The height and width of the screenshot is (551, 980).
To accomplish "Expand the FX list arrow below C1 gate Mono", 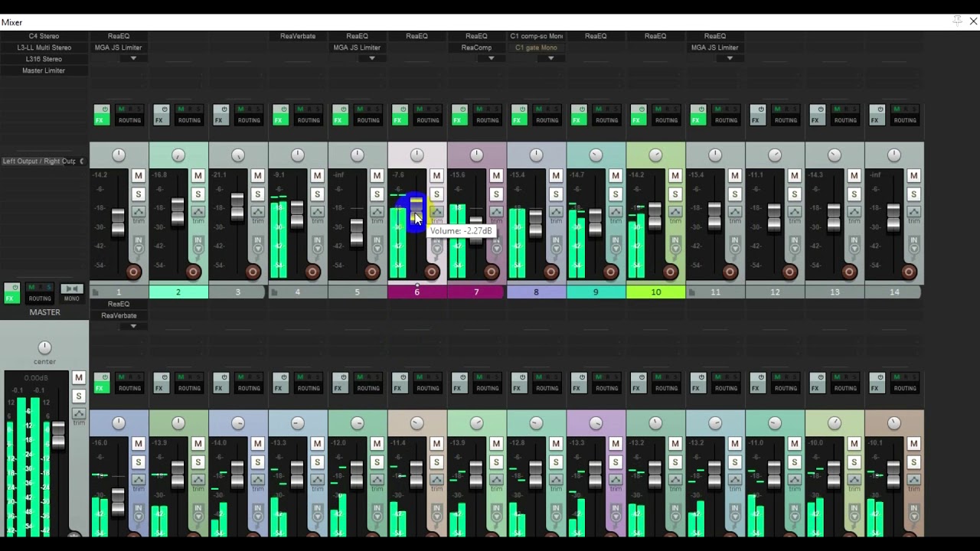I will [x=550, y=58].
